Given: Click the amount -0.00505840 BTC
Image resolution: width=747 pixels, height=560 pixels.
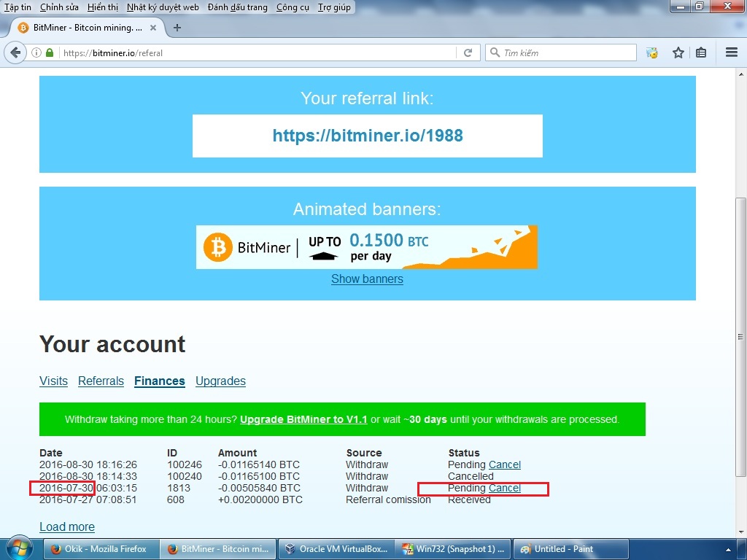Looking at the screenshot, I should tap(259, 488).
